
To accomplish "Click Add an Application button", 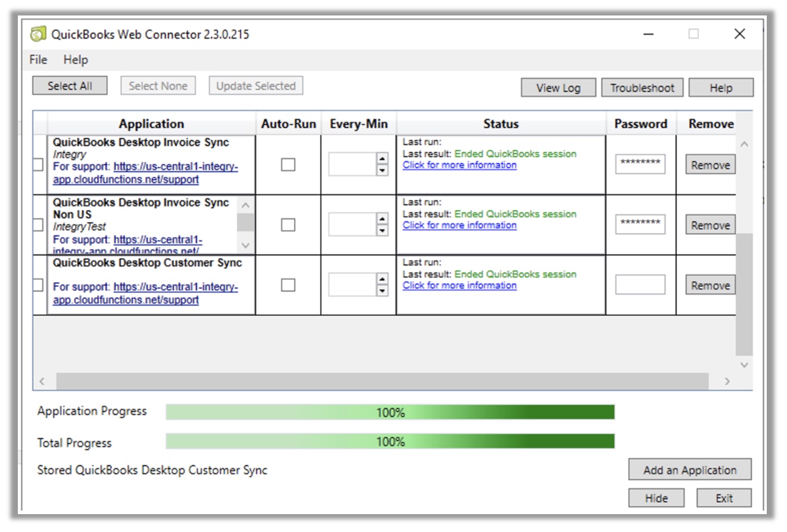I will (690, 470).
